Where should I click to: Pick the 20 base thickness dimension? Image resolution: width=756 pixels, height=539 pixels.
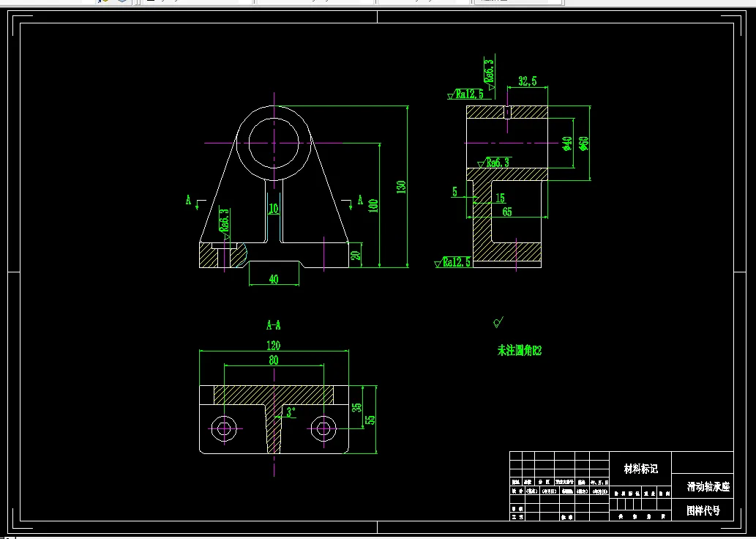(x=356, y=255)
